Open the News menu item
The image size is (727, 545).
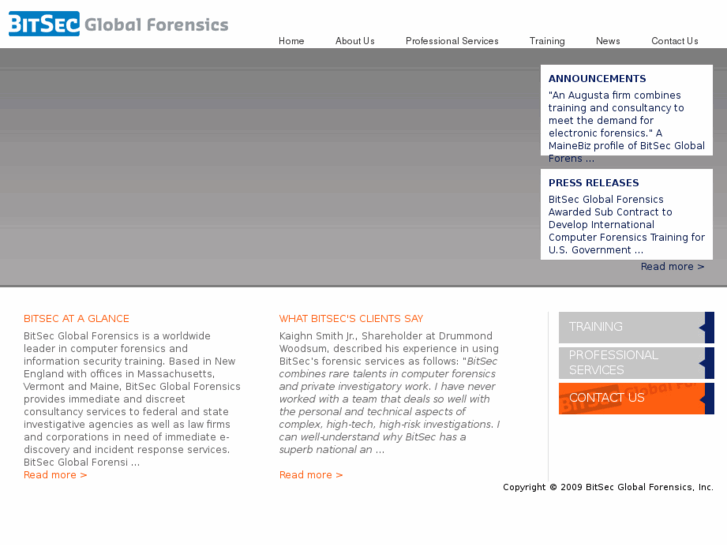[608, 41]
